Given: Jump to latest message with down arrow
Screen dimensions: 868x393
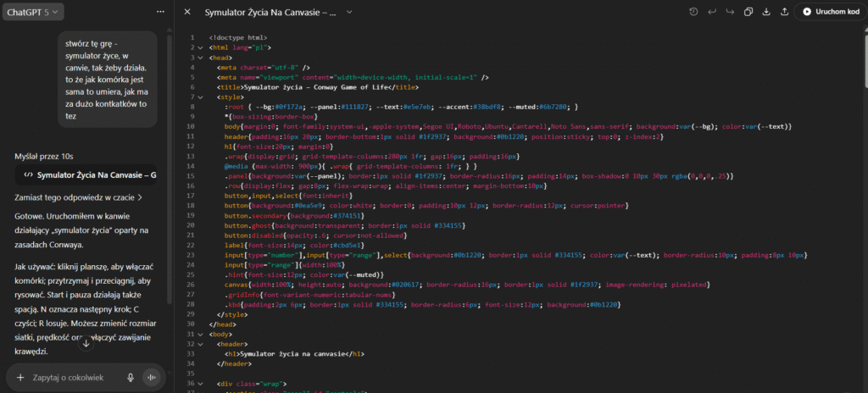Looking at the screenshot, I should [86, 344].
